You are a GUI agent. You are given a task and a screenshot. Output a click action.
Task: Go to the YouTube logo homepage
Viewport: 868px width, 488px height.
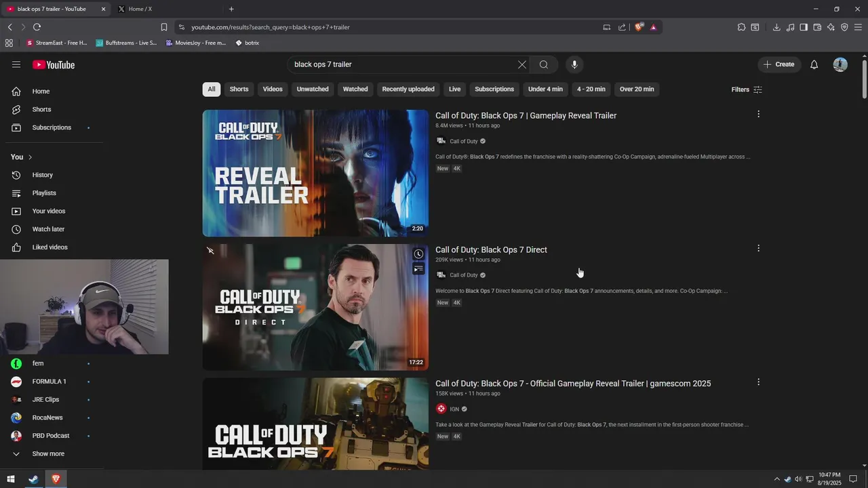(x=54, y=64)
